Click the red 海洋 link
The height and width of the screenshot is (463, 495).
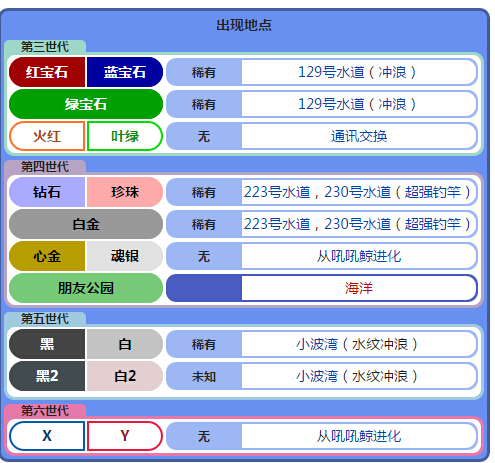[359, 288]
